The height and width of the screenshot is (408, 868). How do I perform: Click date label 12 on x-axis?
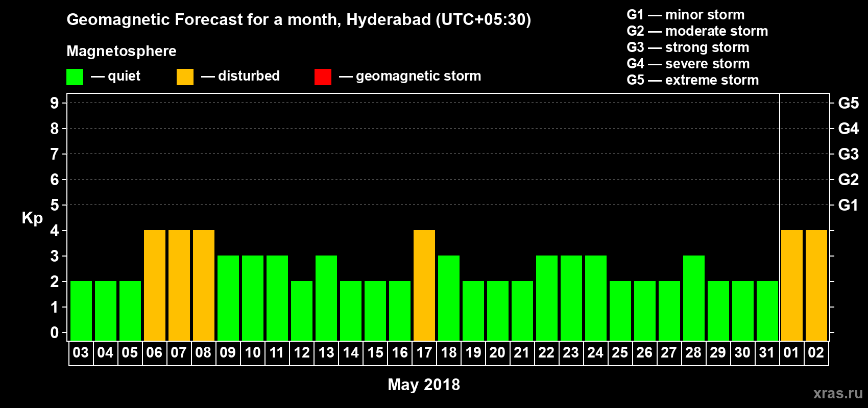point(301,352)
